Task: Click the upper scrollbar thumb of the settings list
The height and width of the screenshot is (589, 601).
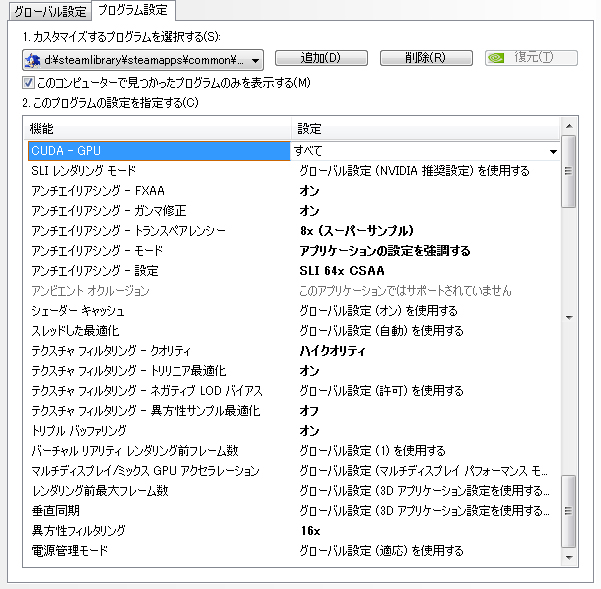Action: point(569,171)
